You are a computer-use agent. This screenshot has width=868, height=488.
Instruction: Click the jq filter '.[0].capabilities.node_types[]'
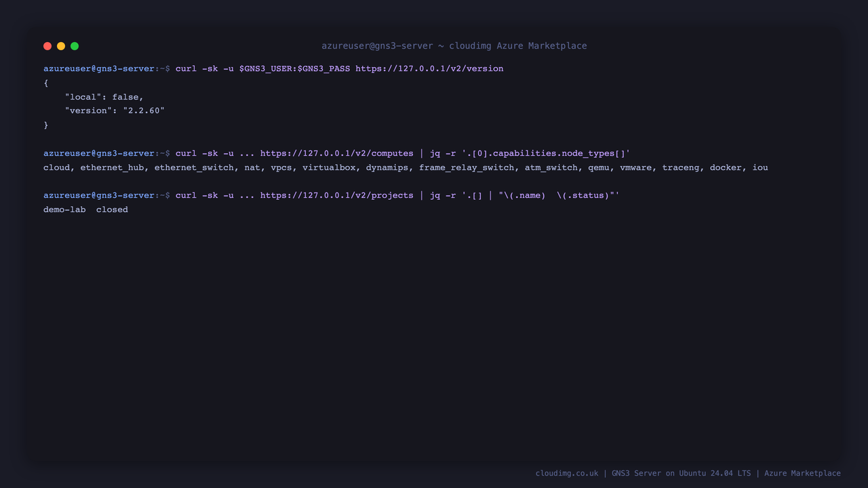point(546,153)
